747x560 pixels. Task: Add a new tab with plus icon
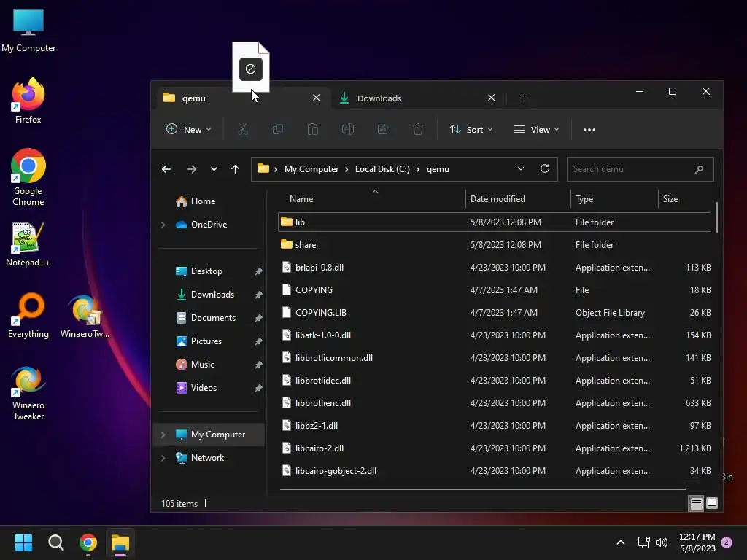point(525,98)
